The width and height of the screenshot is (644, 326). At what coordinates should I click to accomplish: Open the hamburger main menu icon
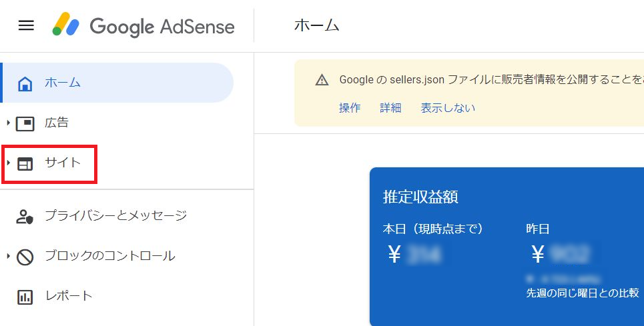pos(26,26)
